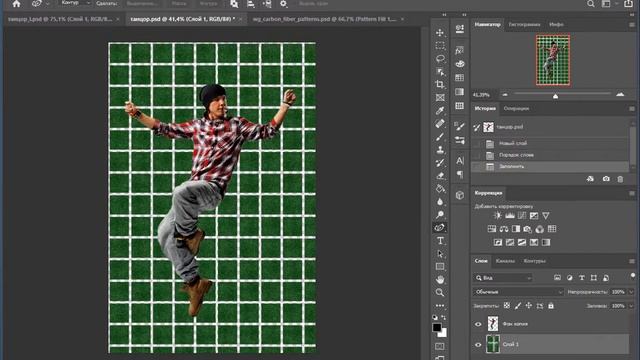The height and width of the screenshot is (360, 640).
Task: Select the Path Selection tool
Action: [440, 254]
